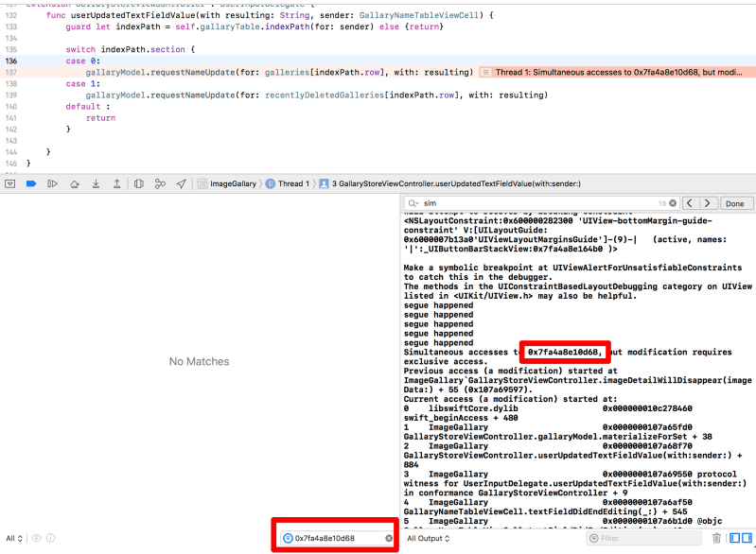Toggle the variables view pane button
This screenshot has width=756, height=554.
735,538
